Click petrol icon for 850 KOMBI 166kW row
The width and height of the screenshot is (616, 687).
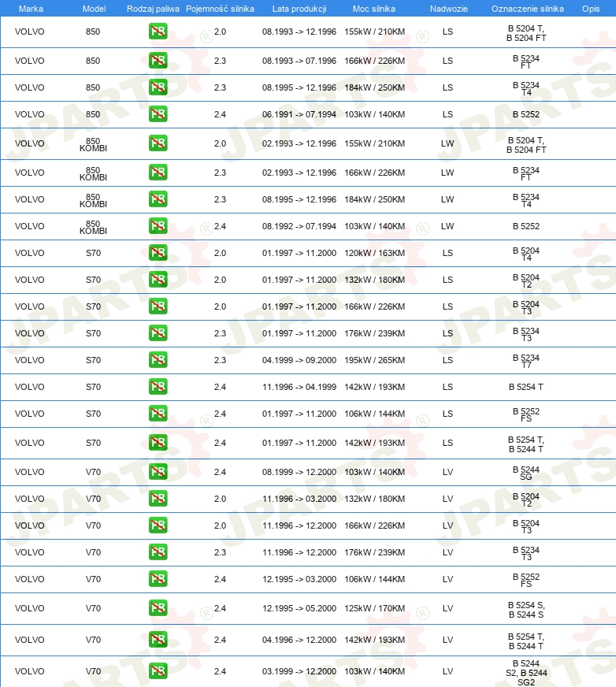[158, 173]
